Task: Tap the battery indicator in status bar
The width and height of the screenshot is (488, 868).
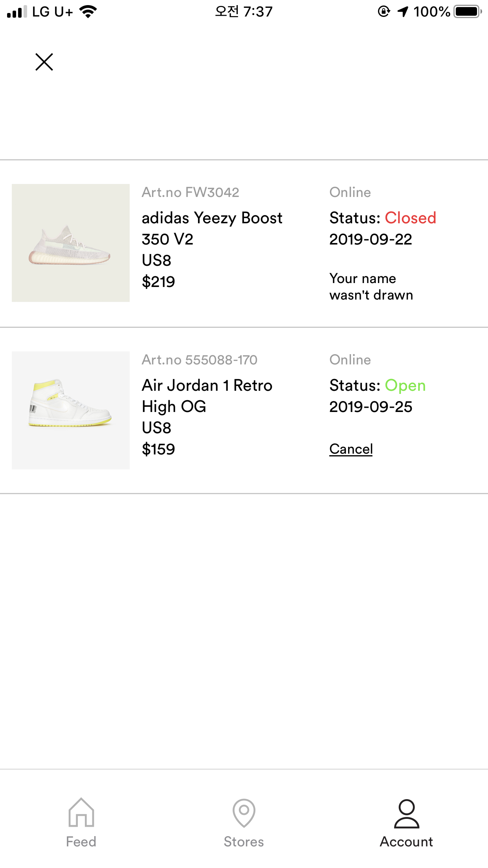Action: (x=468, y=11)
